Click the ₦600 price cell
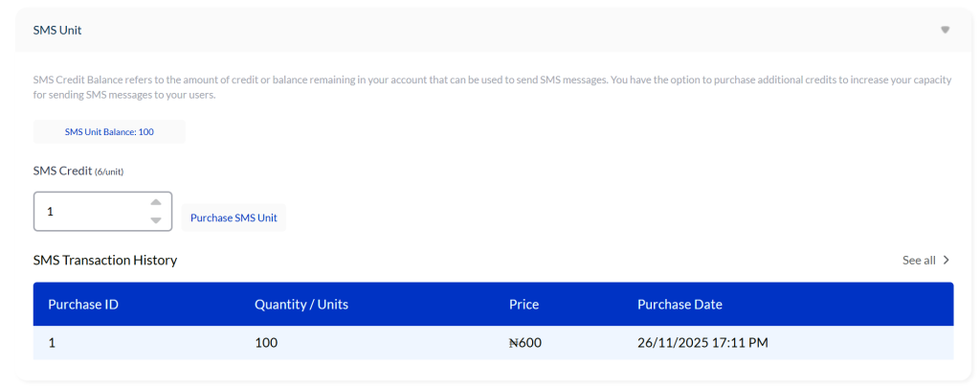The image size is (980, 389). 525,342
